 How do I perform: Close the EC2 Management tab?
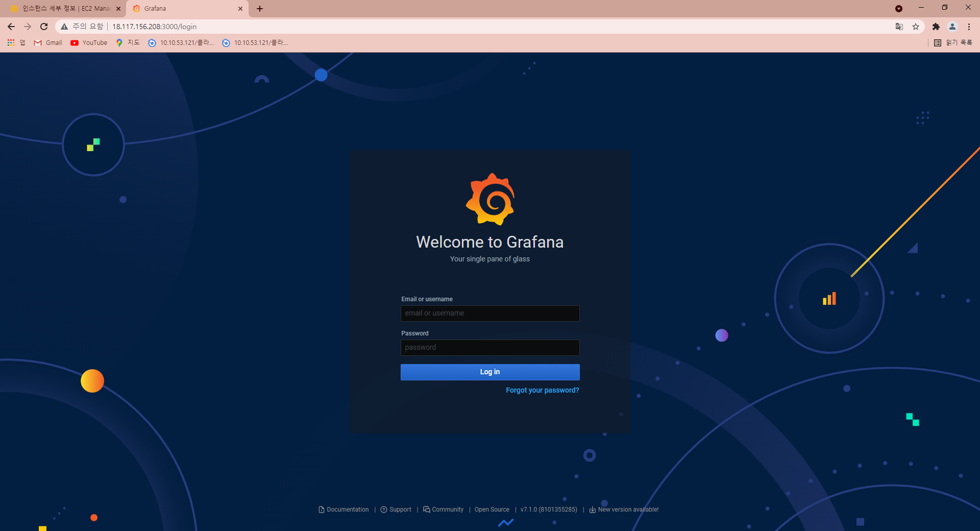pyautogui.click(x=118, y=9)
